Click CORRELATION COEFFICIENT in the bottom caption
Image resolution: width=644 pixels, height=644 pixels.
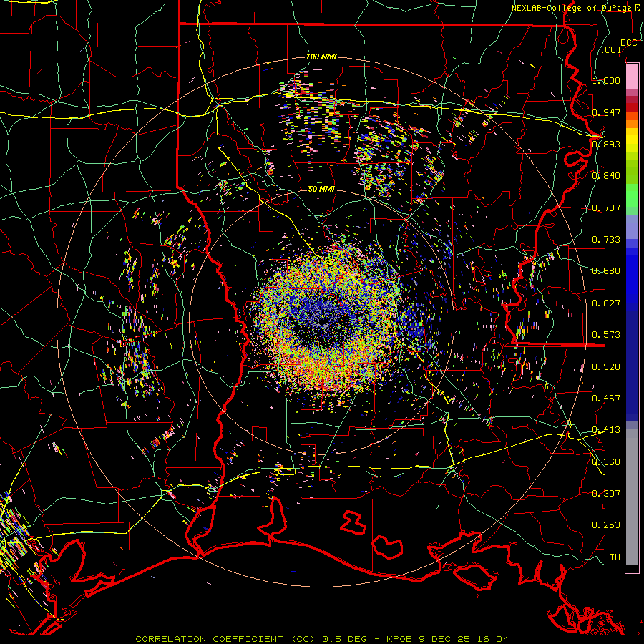tap(209, 639)
